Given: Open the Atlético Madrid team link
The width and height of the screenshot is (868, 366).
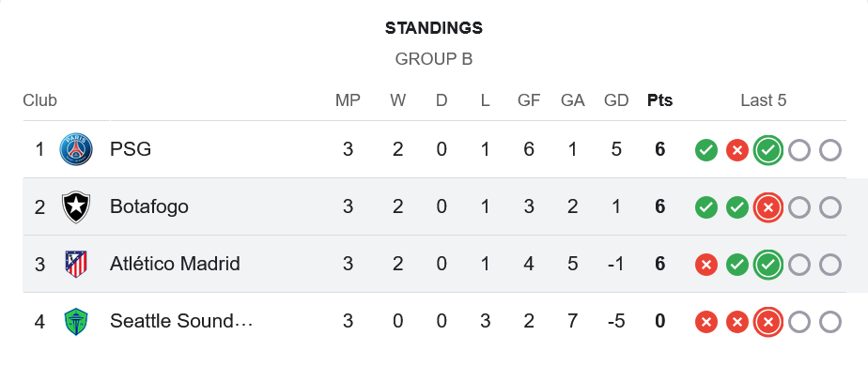Looking at the screenshot, I should [175, 265].
